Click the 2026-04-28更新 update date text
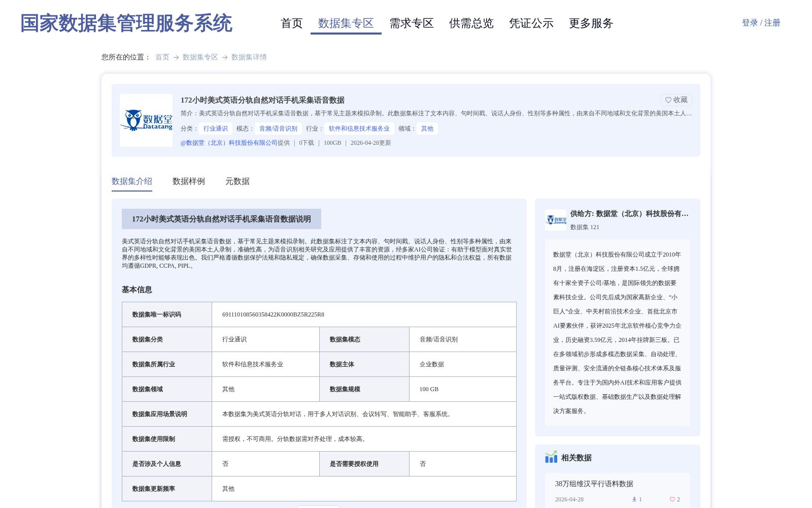 coord(371,143)
